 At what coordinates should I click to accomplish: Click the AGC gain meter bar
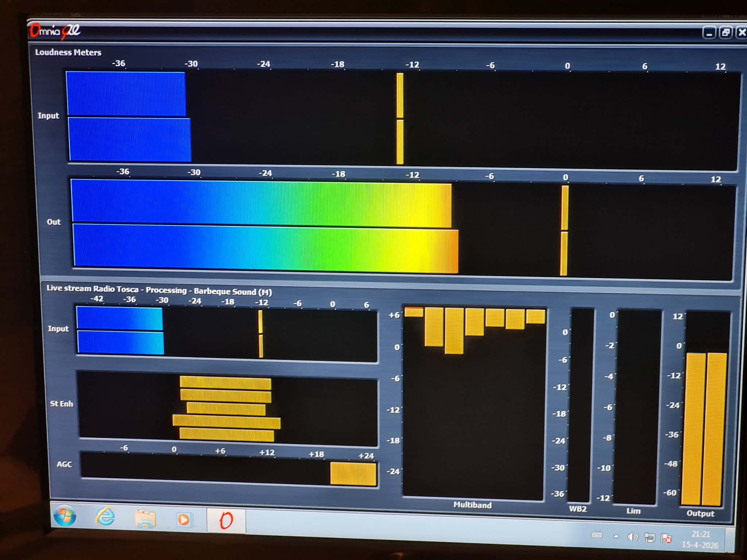[x=353, y=473]
